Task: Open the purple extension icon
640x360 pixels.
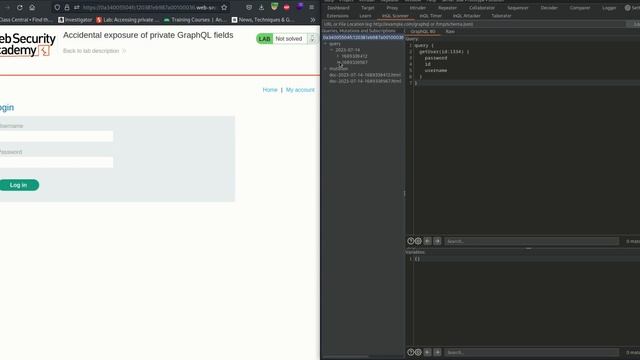Action: (x=300, y=7)
